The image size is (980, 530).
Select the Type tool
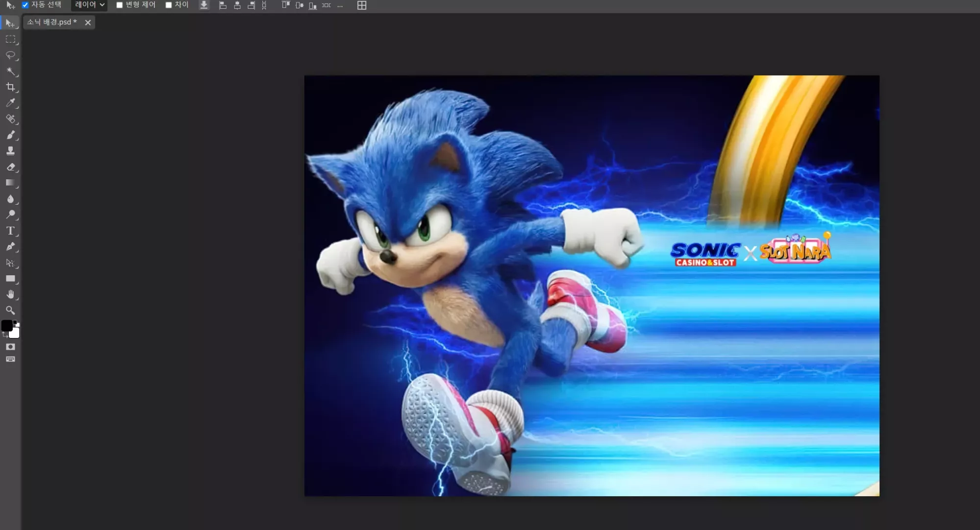click(x=10, y=231)
